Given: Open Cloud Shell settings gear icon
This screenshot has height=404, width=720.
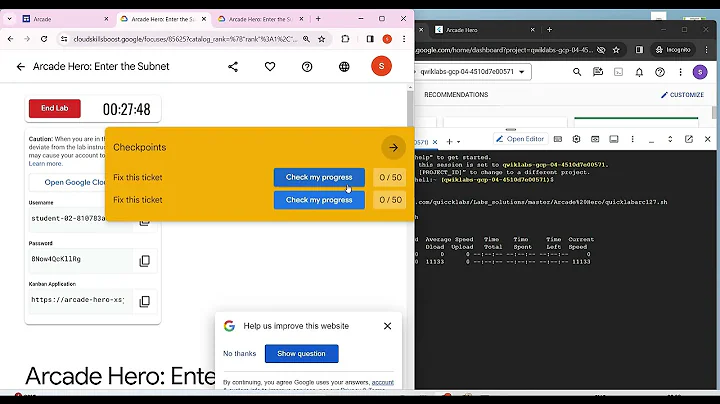Looking at the screenshot, I should 576,139.
